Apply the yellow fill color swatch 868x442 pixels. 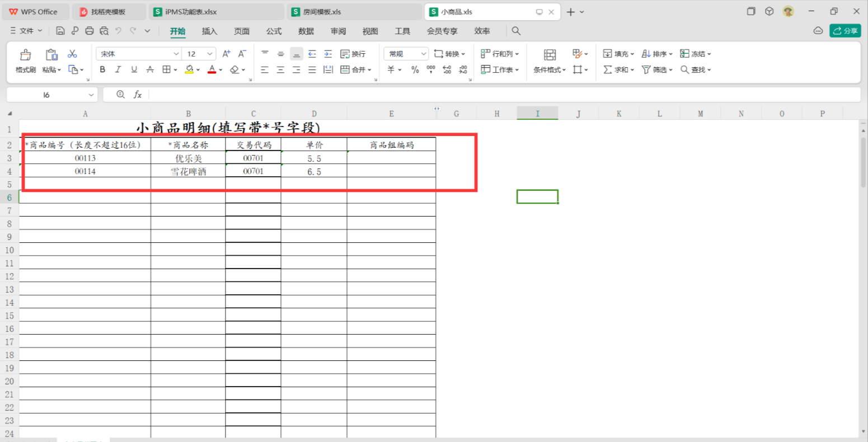click(189, 69)
